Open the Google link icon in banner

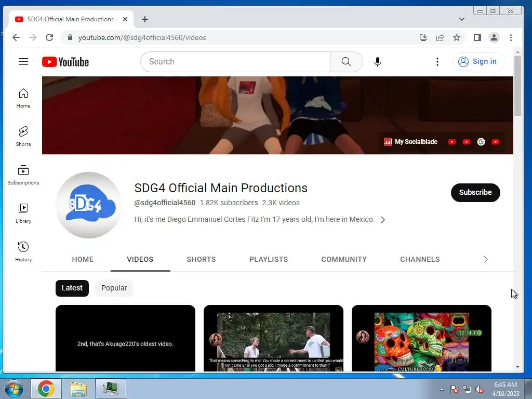(481, 142)
